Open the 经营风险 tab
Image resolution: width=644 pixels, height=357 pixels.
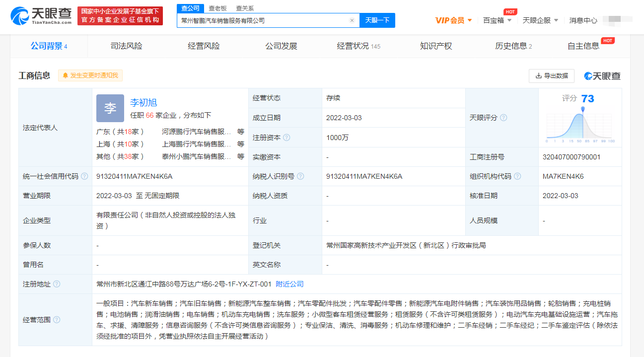pos(204,46)
